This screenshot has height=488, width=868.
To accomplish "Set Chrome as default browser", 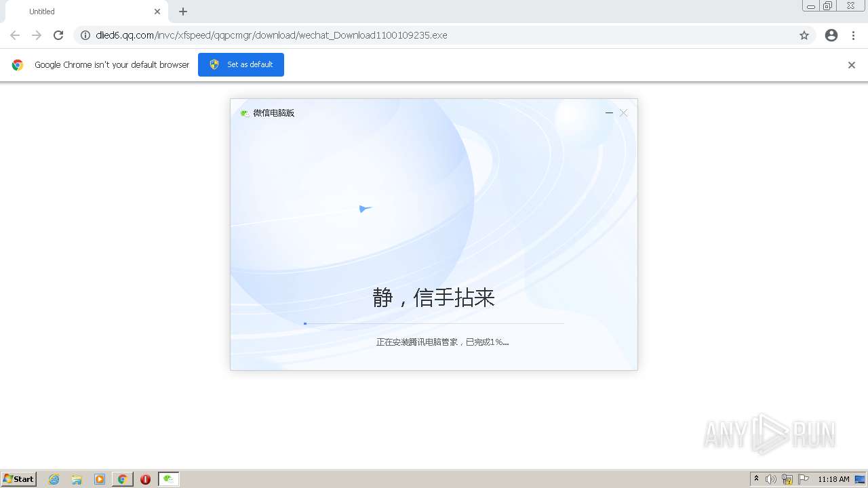I will 241,64.
